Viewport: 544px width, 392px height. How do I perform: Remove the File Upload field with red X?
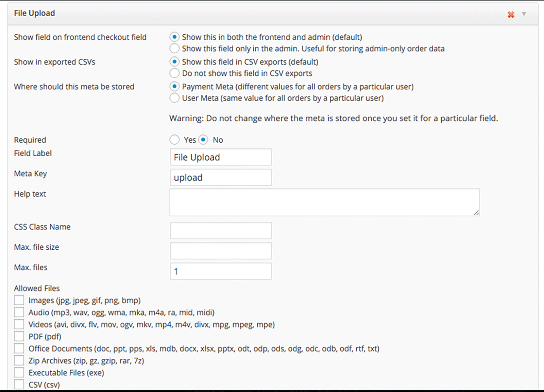(x=511, y=14)
